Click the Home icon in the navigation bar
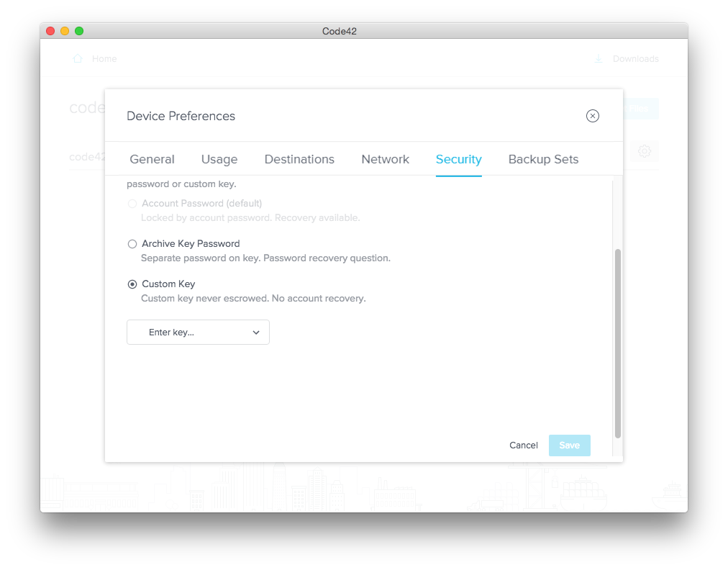This screenshot has width=728, height=570. (78, 58)
